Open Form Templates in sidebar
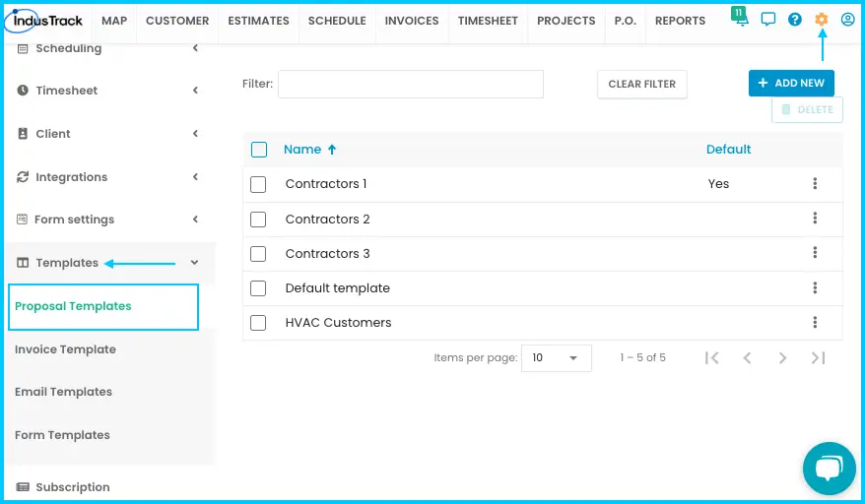 (62, 435)
